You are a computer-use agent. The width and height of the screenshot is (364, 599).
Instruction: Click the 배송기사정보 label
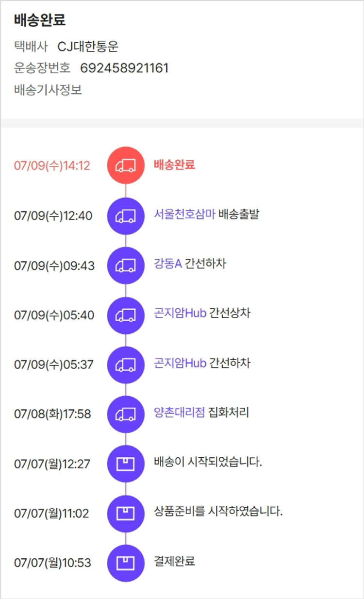[48, 90]
